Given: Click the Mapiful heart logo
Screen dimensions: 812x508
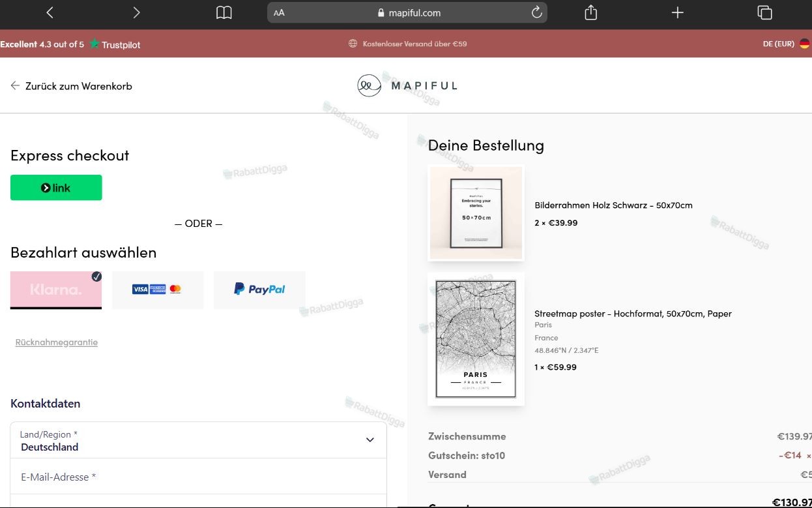Looking at the screenshot, I should pyautogui.click(x=369, y=85).
